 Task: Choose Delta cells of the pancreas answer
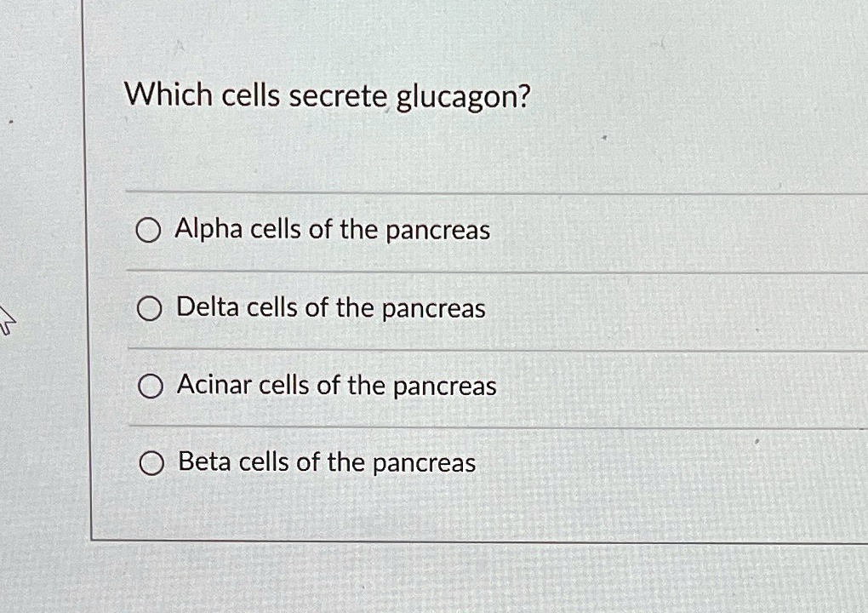[329, 308]
